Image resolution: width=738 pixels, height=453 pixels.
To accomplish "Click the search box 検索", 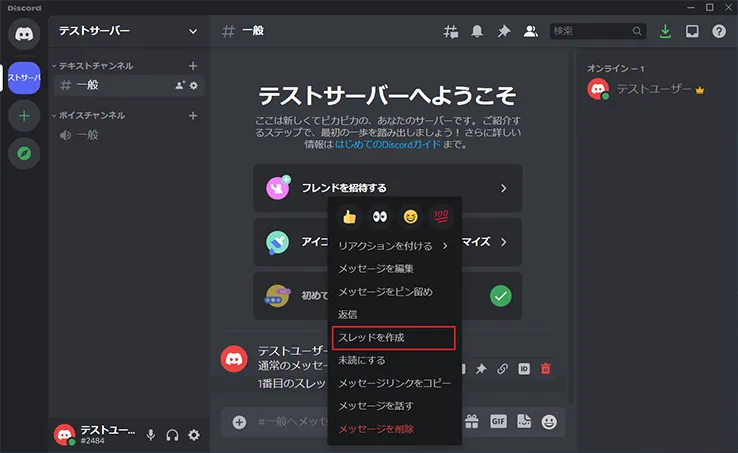I will pos(598,31).
